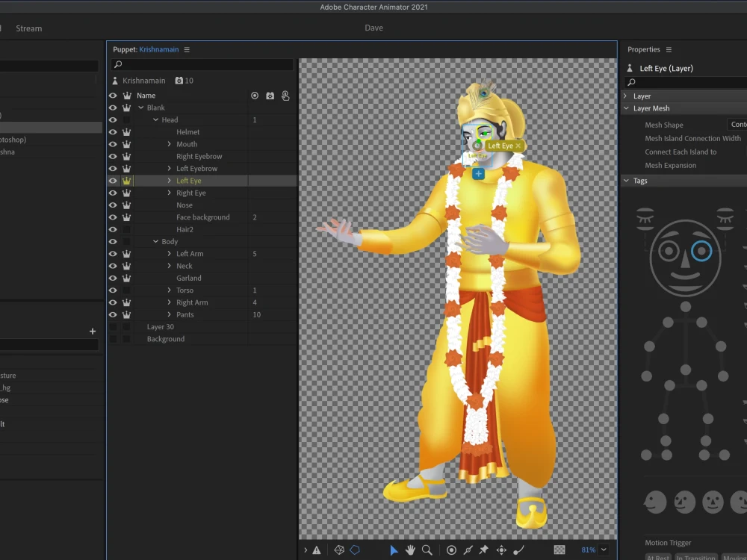Select the Handle tool circle icon
Screen dimensions: 747x560
click(x=451, y=550)
